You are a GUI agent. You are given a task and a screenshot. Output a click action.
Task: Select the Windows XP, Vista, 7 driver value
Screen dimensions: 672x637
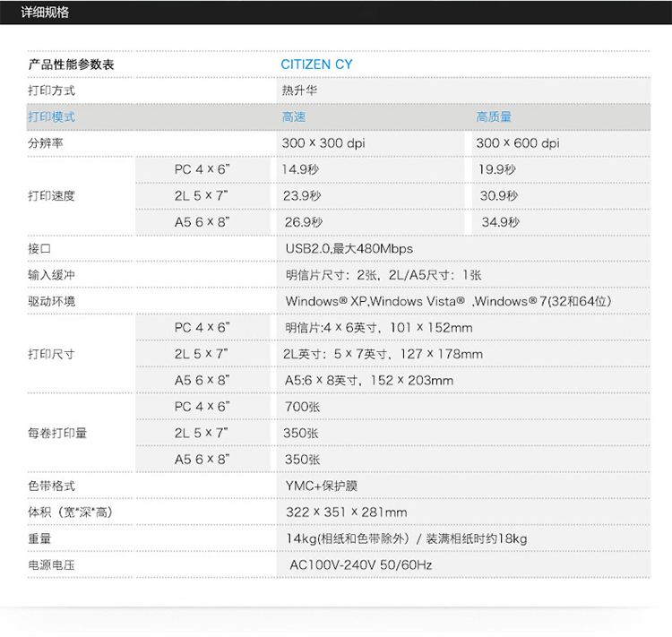pos(448,301)
